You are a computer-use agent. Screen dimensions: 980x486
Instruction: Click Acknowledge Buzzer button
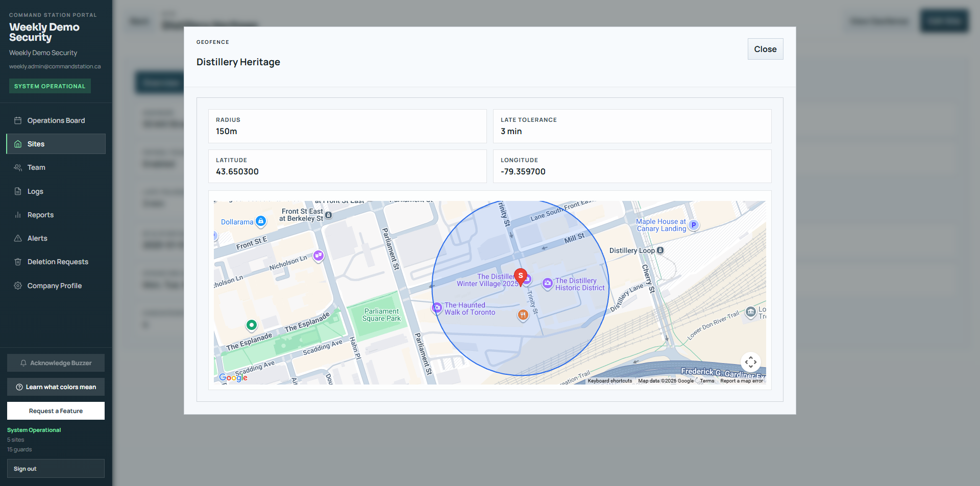[x=56, y=363]
